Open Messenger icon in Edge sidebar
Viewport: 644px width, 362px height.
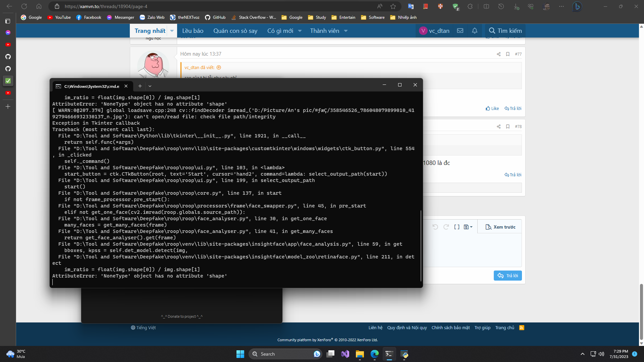click(8, 33)
